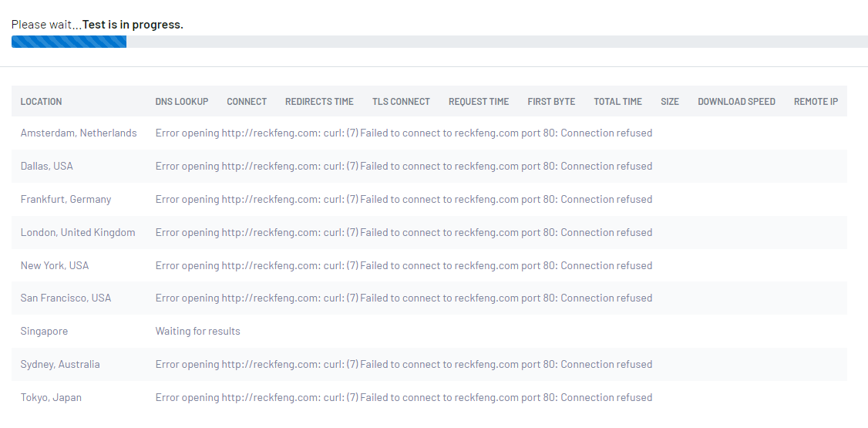
Task: Select the London, United Kingdom location
Action: click(78, 233)
